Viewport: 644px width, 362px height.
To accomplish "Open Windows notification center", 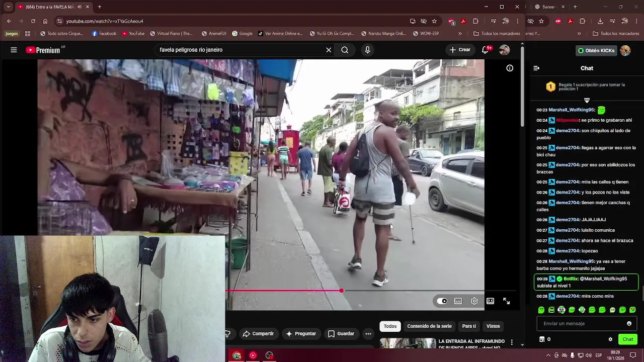I will 633,355.
